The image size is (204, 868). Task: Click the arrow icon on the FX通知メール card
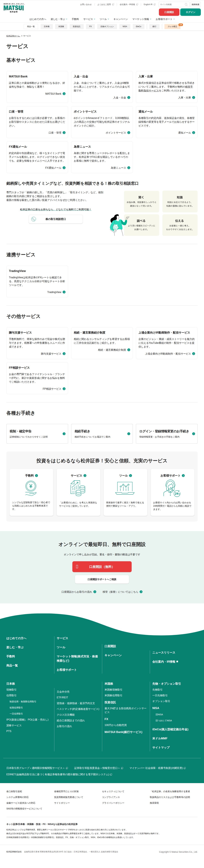pos(64,168)
